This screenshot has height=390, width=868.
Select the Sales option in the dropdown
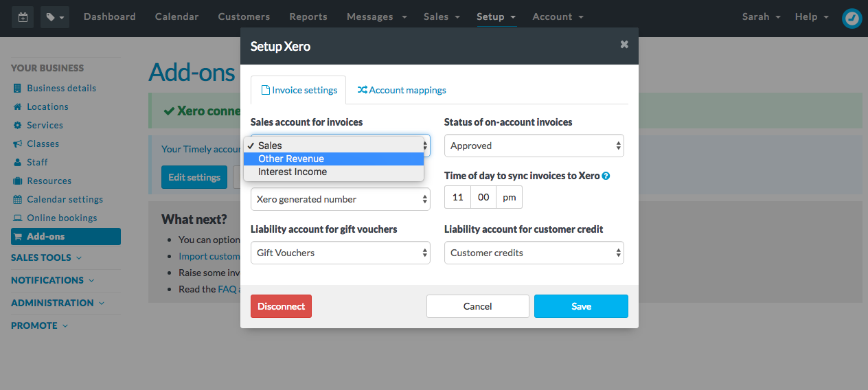pyautogui.click(x=334, y=146)
